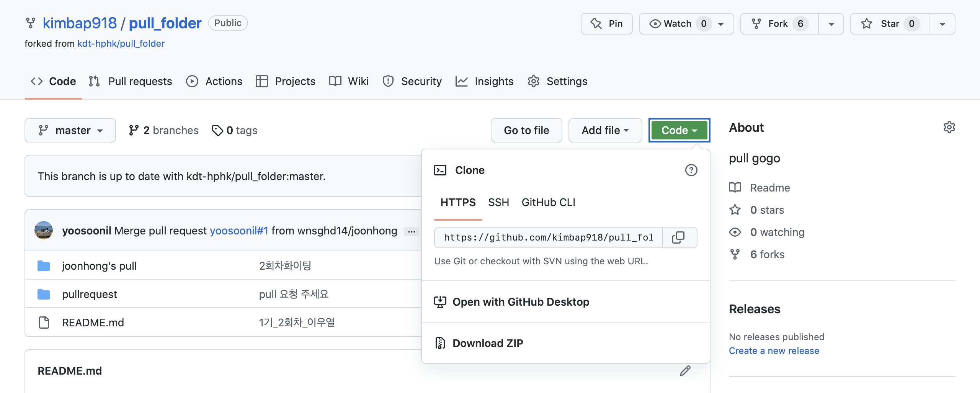Open the repository Settings tab
980x393 pixels.
[557, 81]
